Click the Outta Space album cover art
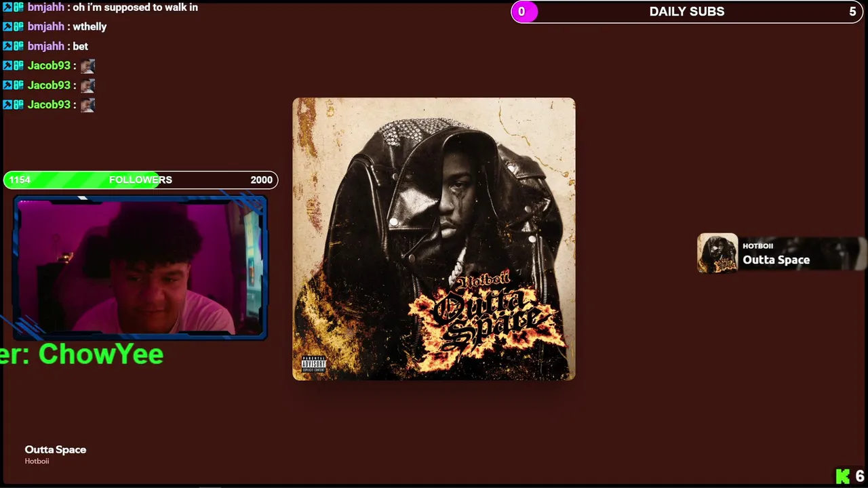The image size is (868, 488). click(434, 239)
